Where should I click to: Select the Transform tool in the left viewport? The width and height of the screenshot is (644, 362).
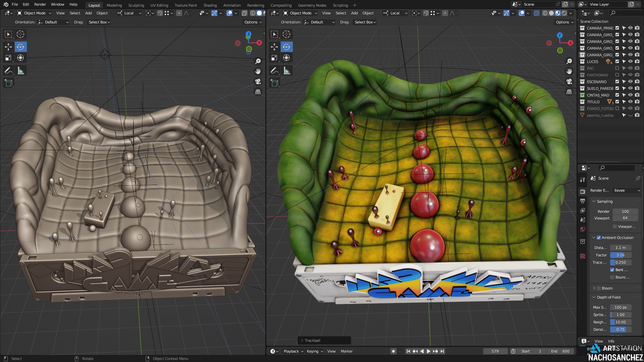coord(20,58)
